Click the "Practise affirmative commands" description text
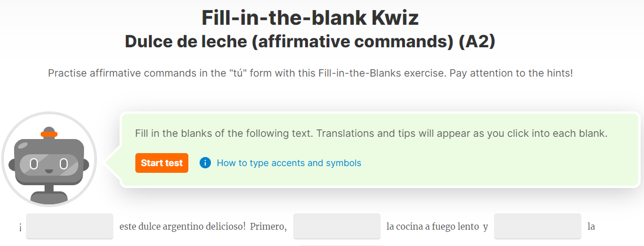Image resolution: width=644 pixels, height=246 pixels. (x=310, y=73)
